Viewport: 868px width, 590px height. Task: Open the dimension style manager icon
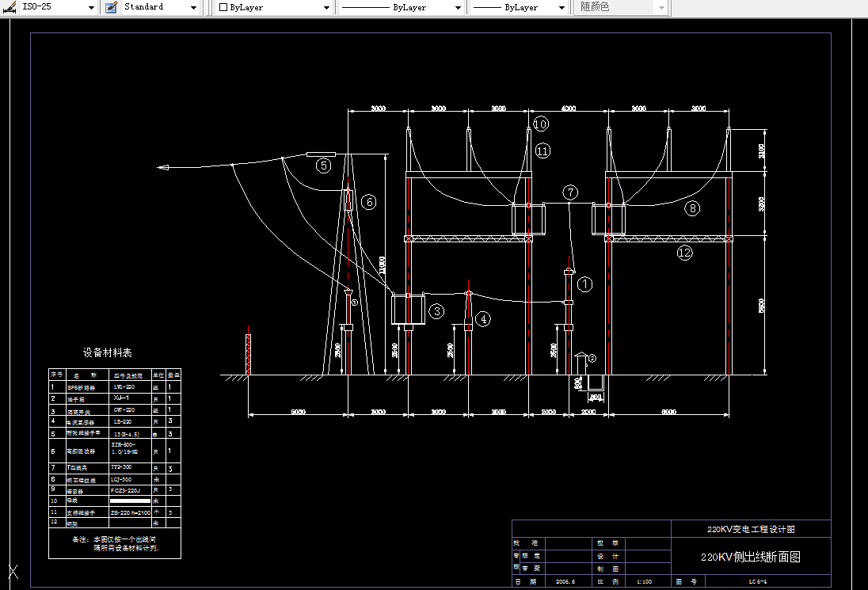(10, 7)
